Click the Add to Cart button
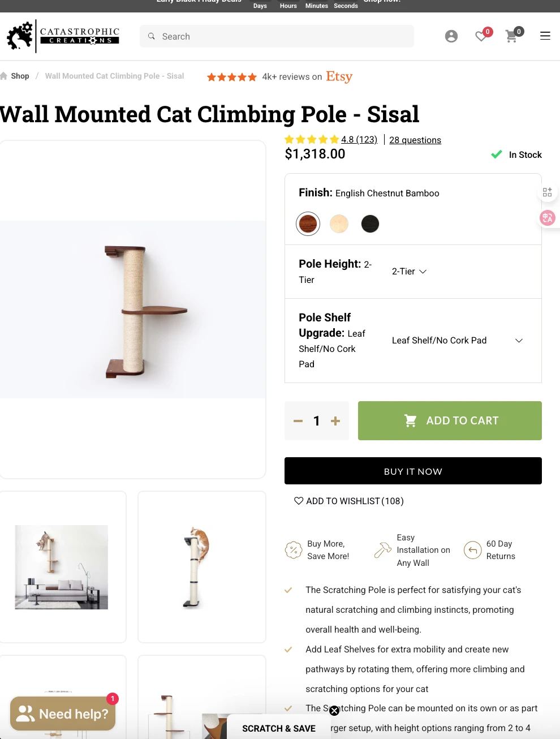Screen dimensions: 560x739 [x=450, y=420]
